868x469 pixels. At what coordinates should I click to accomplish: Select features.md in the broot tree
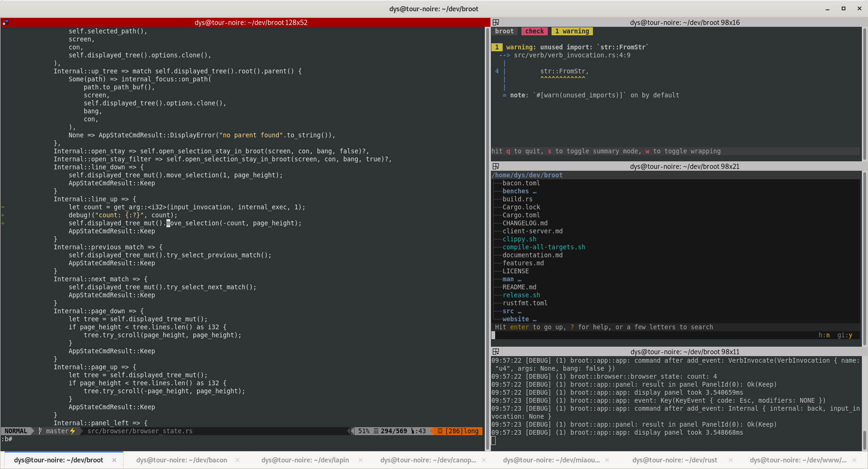523,263
